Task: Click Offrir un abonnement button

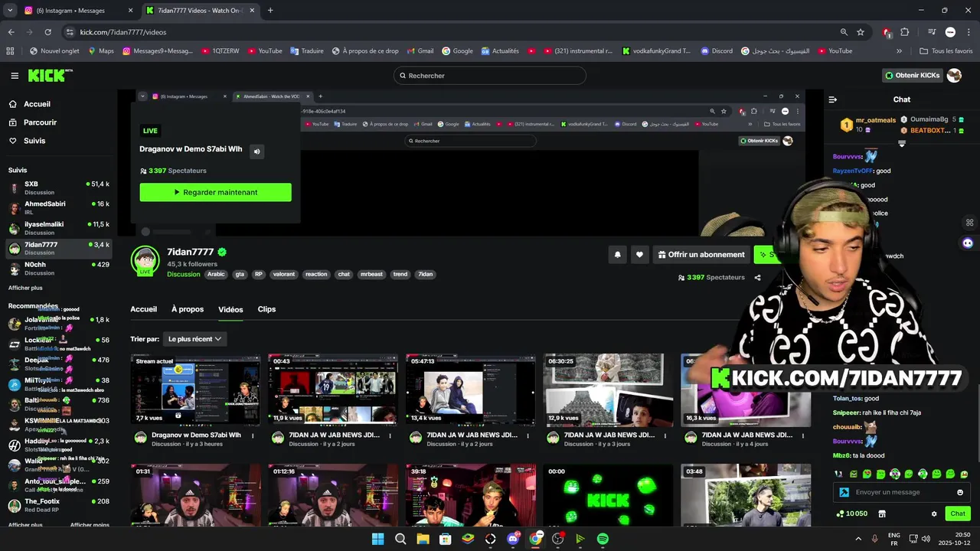Action: point(700,255)
